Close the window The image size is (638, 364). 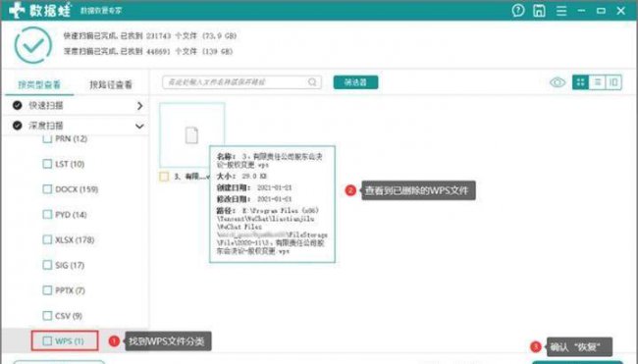point(621,11)
